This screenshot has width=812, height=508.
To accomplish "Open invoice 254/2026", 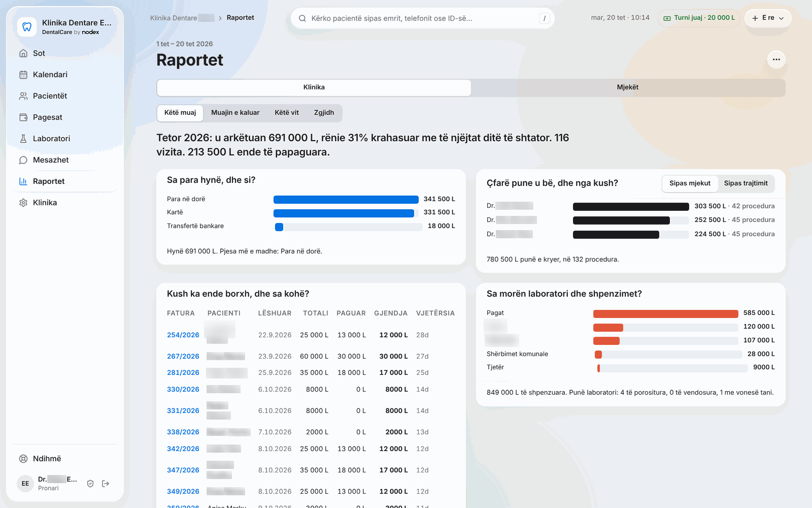I will [183, 335].
